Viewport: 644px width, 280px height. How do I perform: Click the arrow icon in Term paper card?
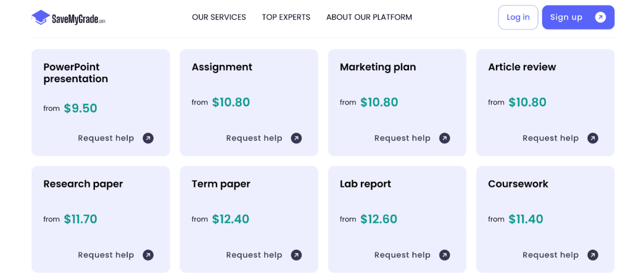pos(296,255)
